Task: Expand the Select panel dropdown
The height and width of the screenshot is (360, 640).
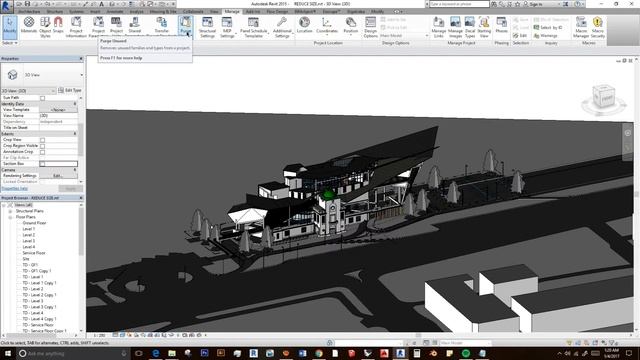Action: pos(10,43)
